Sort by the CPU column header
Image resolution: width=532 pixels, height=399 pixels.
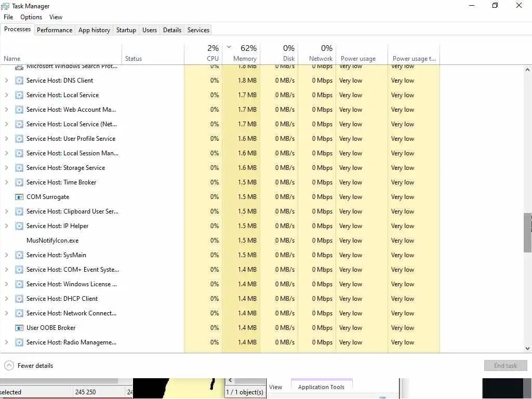coord(203,54)
